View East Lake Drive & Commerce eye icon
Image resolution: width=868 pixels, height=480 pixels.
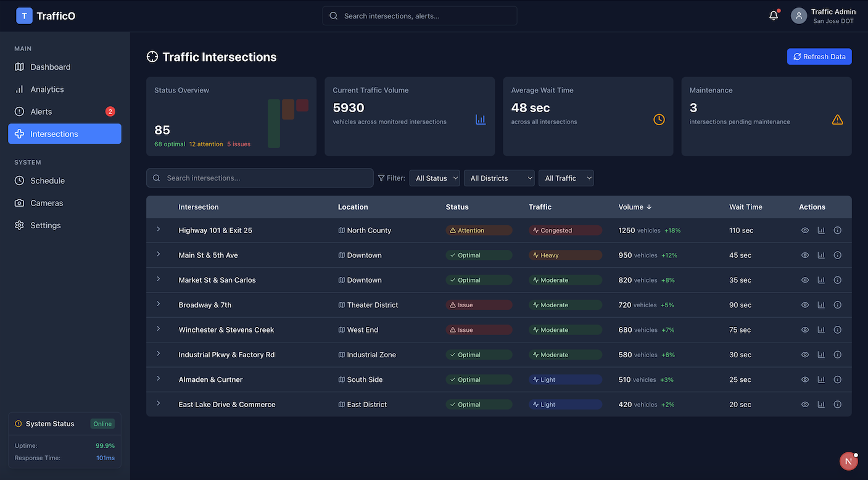pos(805,405)
